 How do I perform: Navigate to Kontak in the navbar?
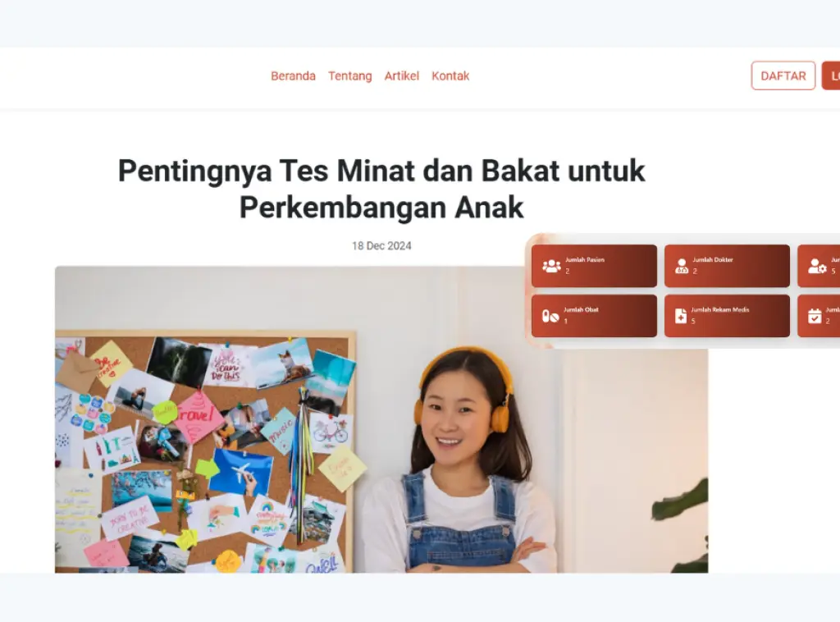(450, 76)
